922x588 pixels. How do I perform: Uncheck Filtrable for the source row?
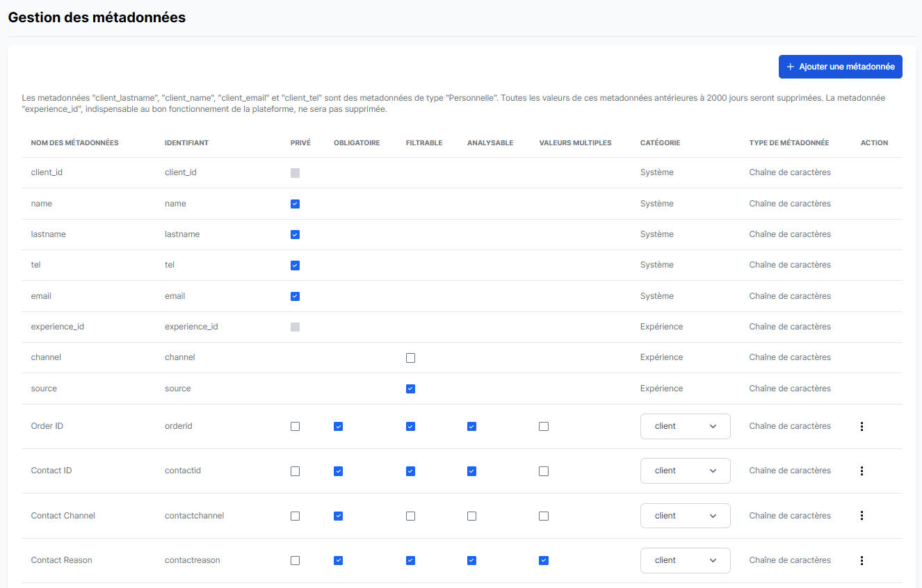pyautogui.click(x=410, y=389)
